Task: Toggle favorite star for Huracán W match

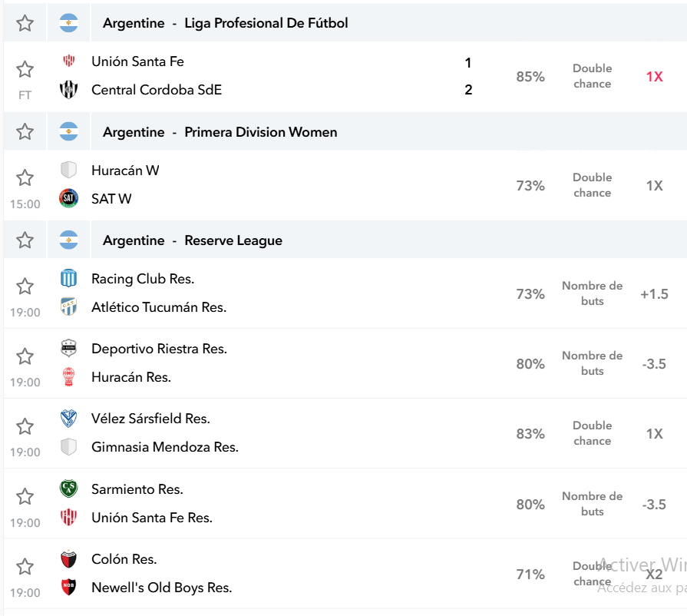Action: tap(25, 177)
